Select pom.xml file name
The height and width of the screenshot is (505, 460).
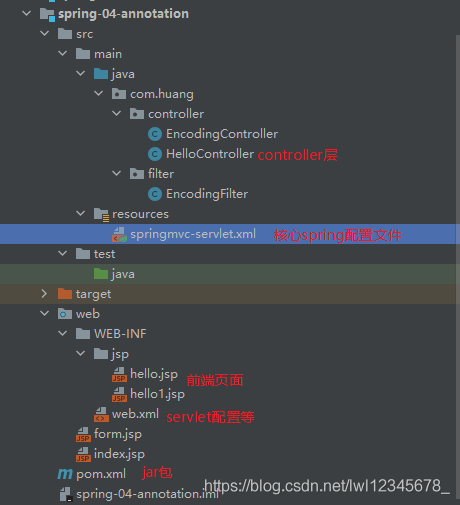point(101,474)
